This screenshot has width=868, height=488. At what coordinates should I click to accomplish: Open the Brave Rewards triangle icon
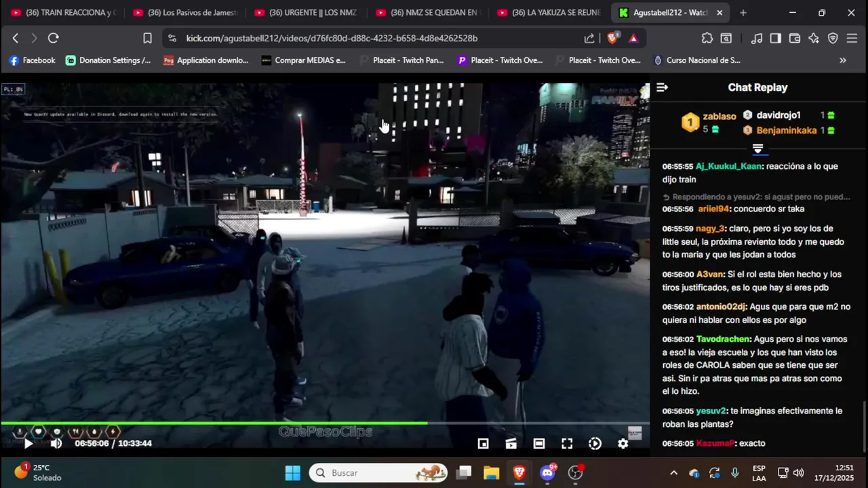tap(633, 39)
